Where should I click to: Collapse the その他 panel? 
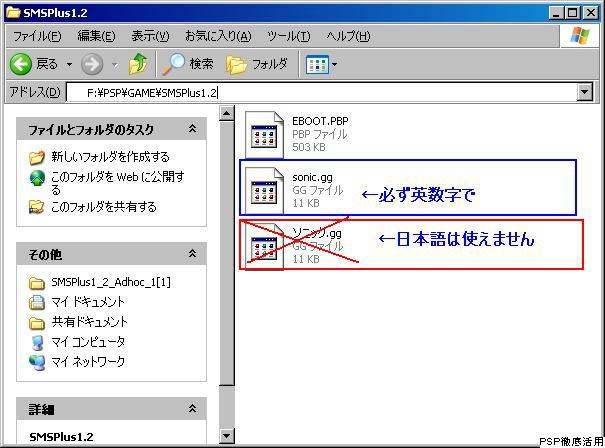pos(192,254)
